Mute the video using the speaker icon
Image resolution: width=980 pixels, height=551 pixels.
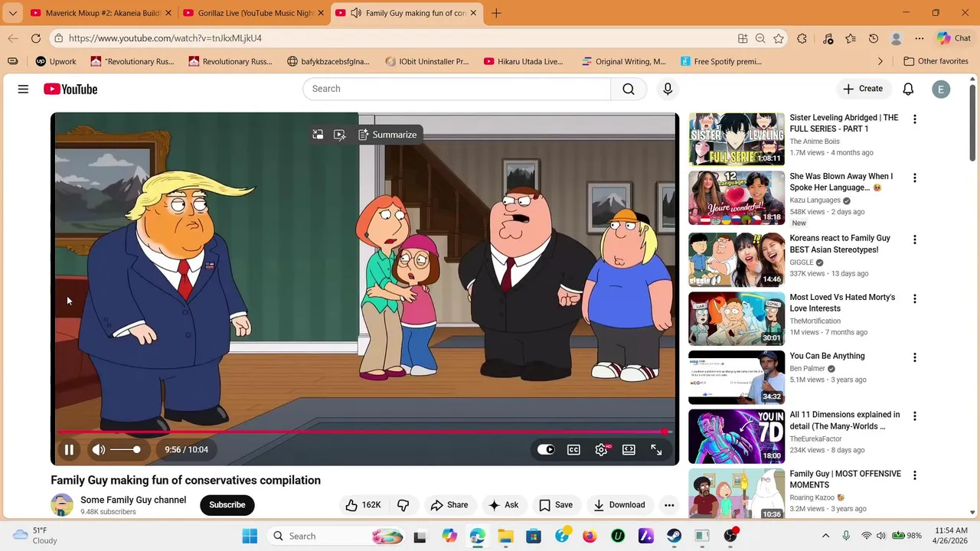[99, 450]
